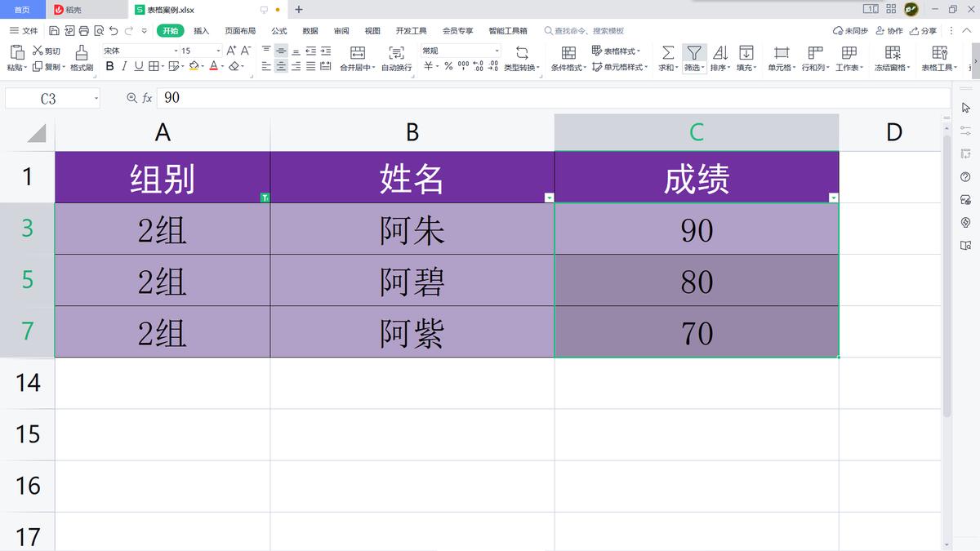This screenshot has height=551, width=980.
Task: Toggle bold formatting on selection
Action: 109,67
